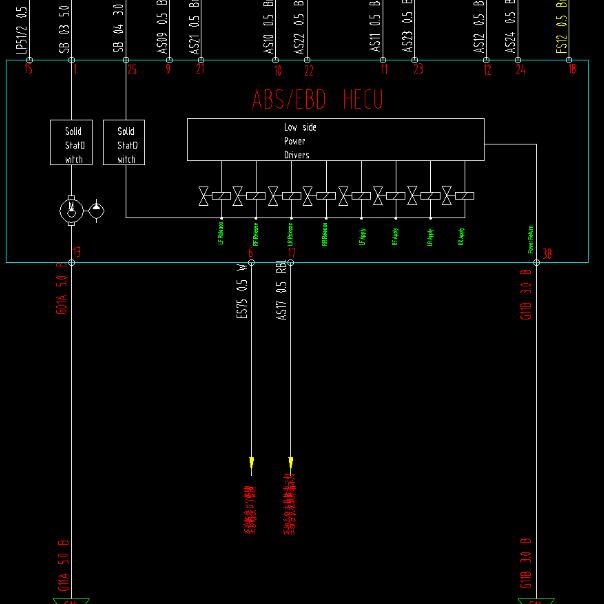Select the green Power Return label

point(531,239)
